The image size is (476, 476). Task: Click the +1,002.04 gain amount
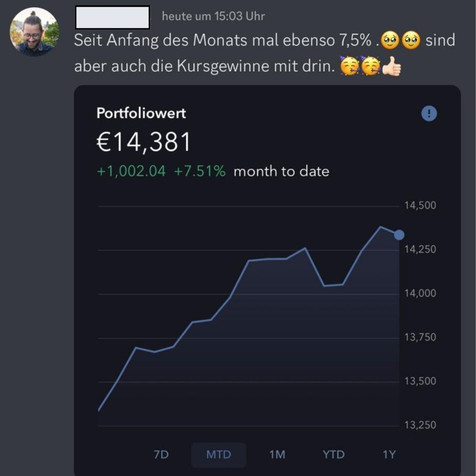[131, 171]
